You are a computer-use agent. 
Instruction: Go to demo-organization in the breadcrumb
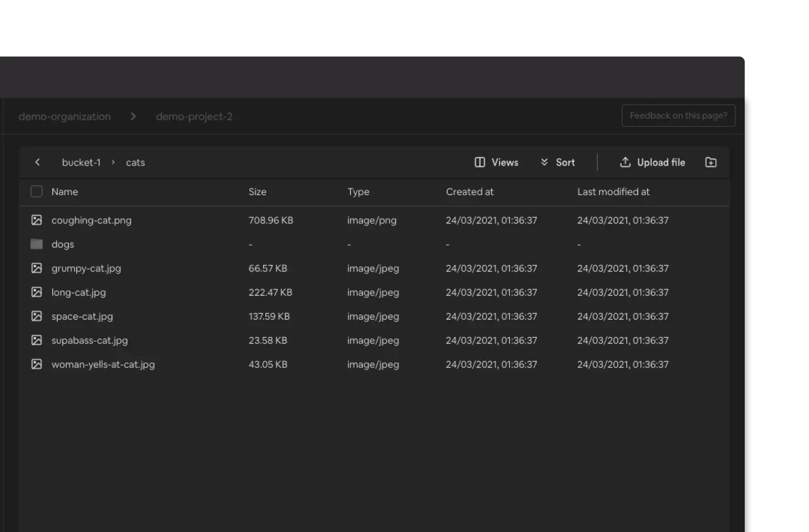click(64, 117)
